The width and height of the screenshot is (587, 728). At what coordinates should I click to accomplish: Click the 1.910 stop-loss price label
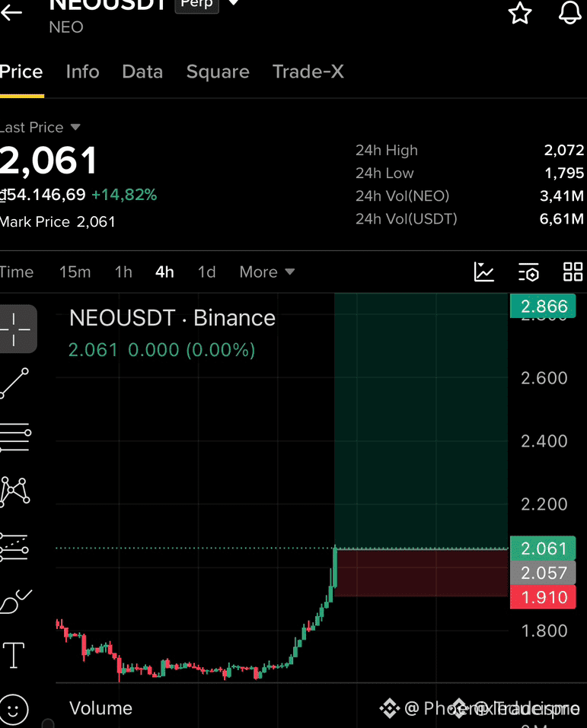pos(543,597)
